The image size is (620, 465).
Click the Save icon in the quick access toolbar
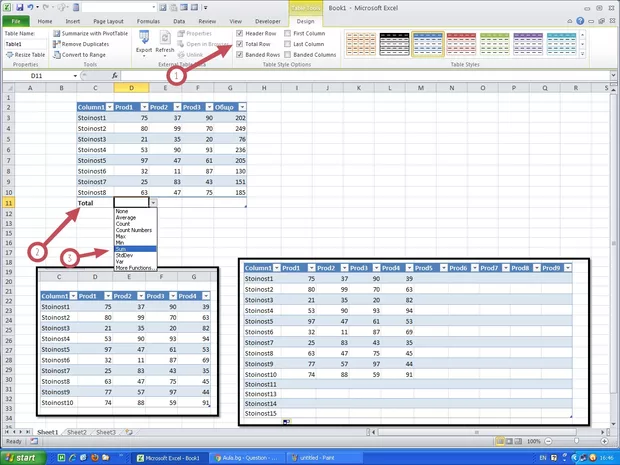(22, 6)
